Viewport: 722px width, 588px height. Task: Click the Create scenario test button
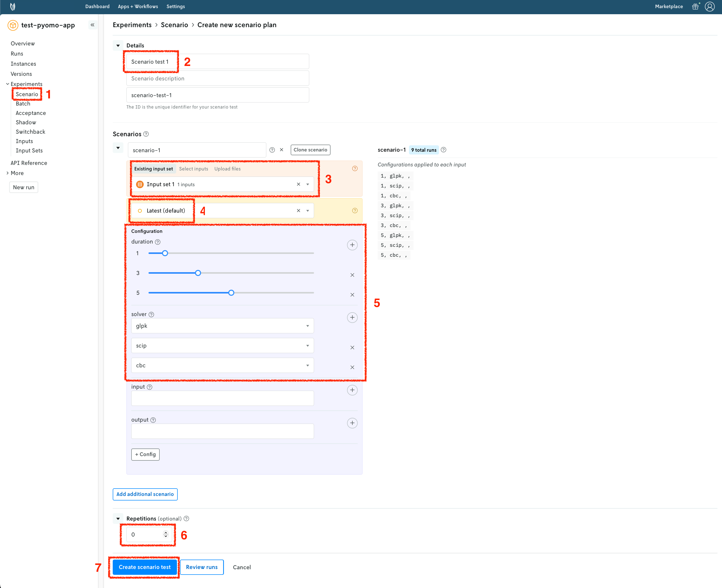point(145,567)
